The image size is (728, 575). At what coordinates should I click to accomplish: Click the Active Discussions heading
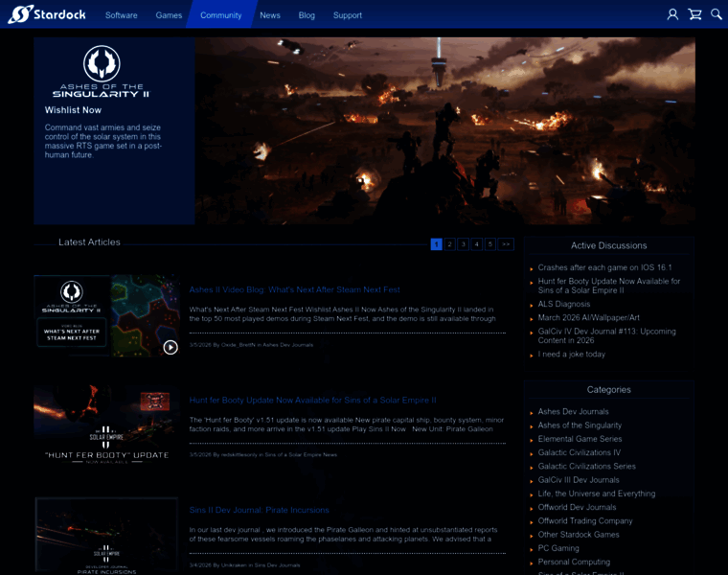point(608,245)
